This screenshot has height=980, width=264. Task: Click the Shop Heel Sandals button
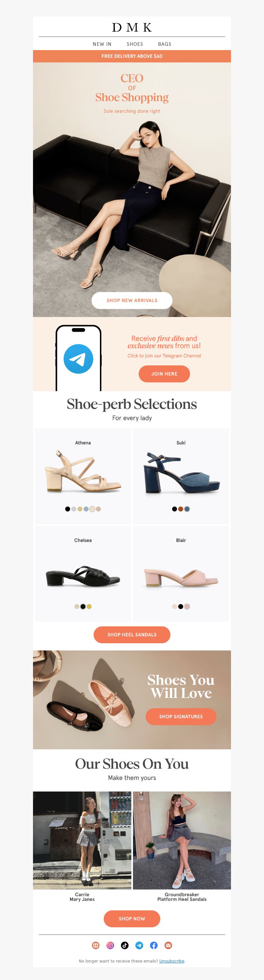132,635
